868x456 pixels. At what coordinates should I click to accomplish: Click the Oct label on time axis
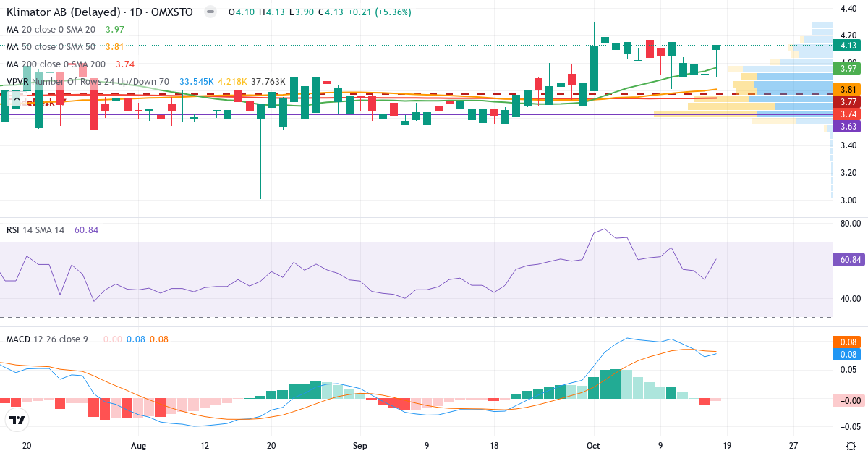[x=594, y=446]
